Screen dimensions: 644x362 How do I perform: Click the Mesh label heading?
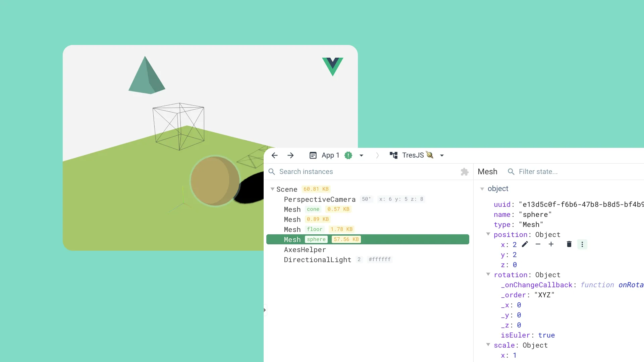click(487, 172)
